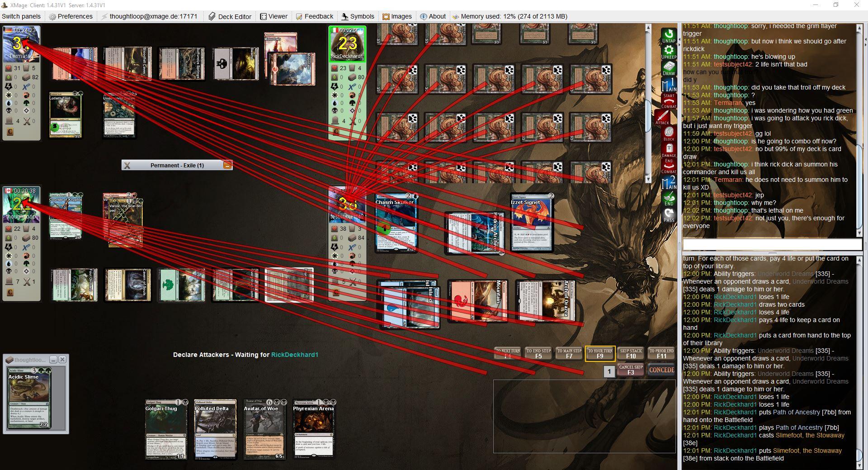The height and width of the screenshot is (470, 868).
Task: Click the Lotleth Troll creature card
Action: pyautogui.click(x=66, y=115)
